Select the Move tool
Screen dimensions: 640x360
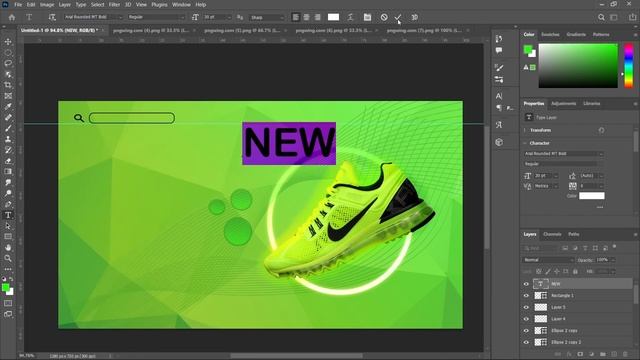point(8,42)
